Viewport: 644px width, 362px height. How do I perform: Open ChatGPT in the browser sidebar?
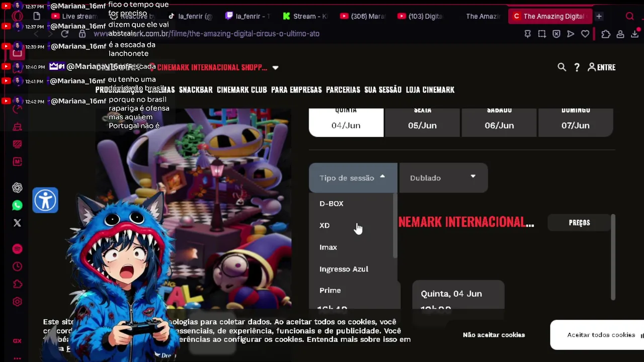17,188
